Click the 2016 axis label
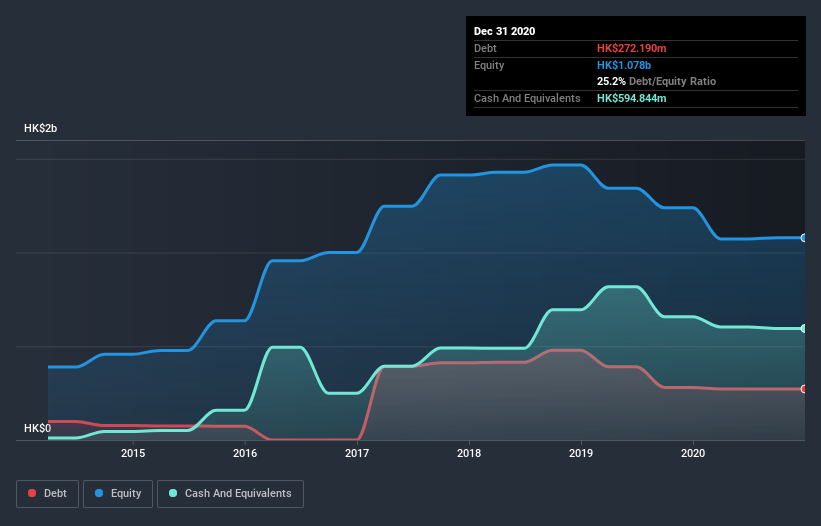 pos(245,453)
